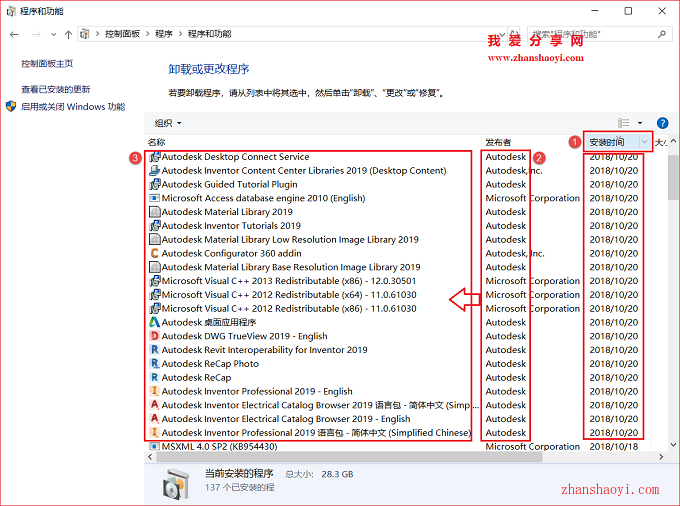Select Visual C++ 2012 x64 icon
The height and width of the screenshot is (506, 680).
coord(154,295)
